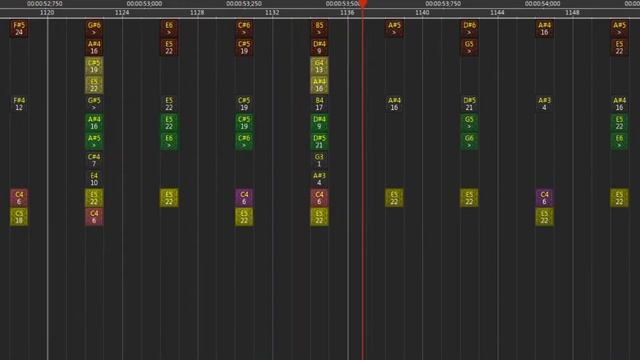This screenshot has height=360, width=640.
Task: Click tick number 1132 on the ruler
Action: 272,13
